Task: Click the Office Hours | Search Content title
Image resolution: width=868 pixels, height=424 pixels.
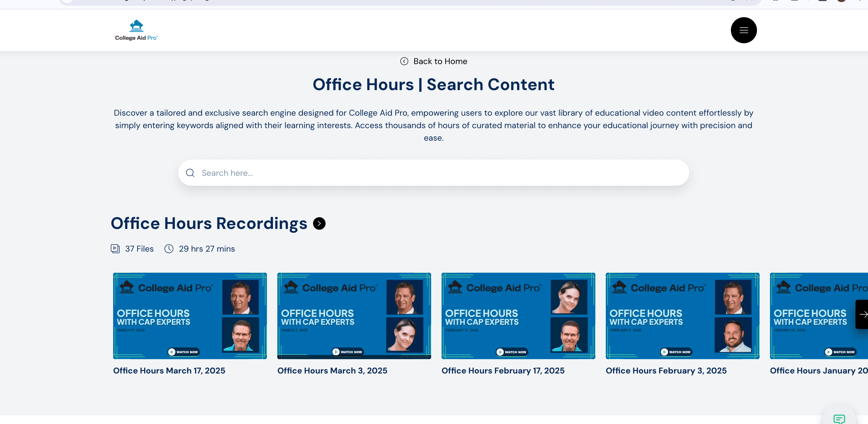Action: pos(433,84)
